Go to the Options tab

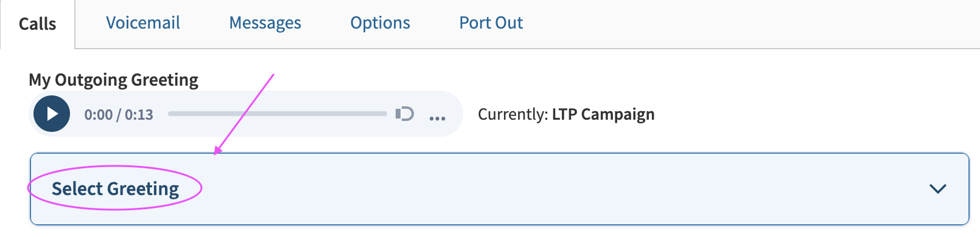point(380,23)
